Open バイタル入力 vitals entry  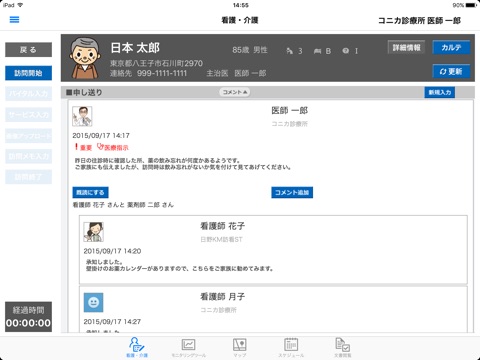click(28, 94)
